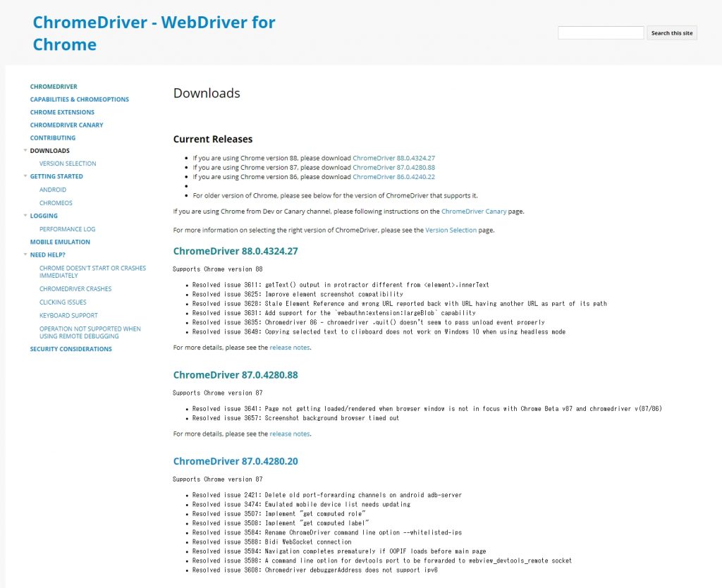722x588 pixels.
Task: Open ChromeDriver Canary sidebar entry
Action: 66,125
